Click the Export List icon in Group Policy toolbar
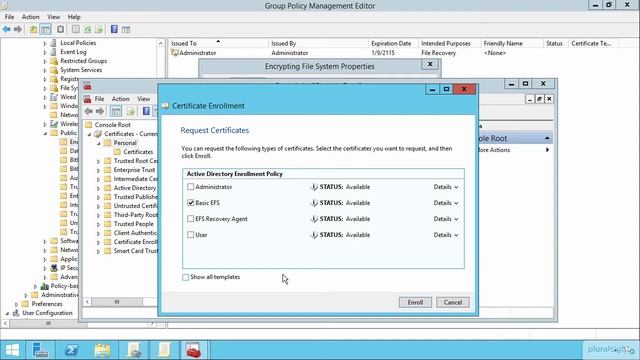640x360 pixels. click(x=99, y=29)
